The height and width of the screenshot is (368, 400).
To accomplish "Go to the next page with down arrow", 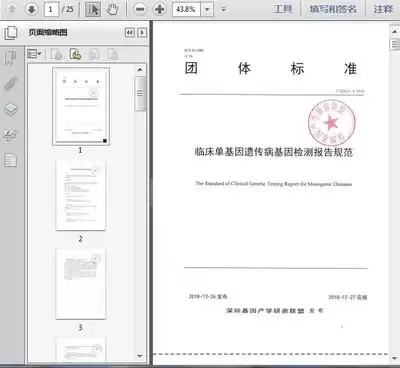I will pyautogui.click(x=32, y=9).
